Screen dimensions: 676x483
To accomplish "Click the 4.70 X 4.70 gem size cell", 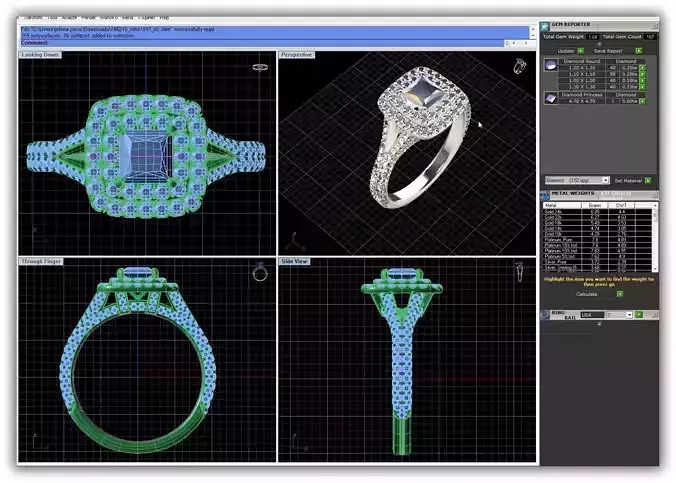I will 582,101.
